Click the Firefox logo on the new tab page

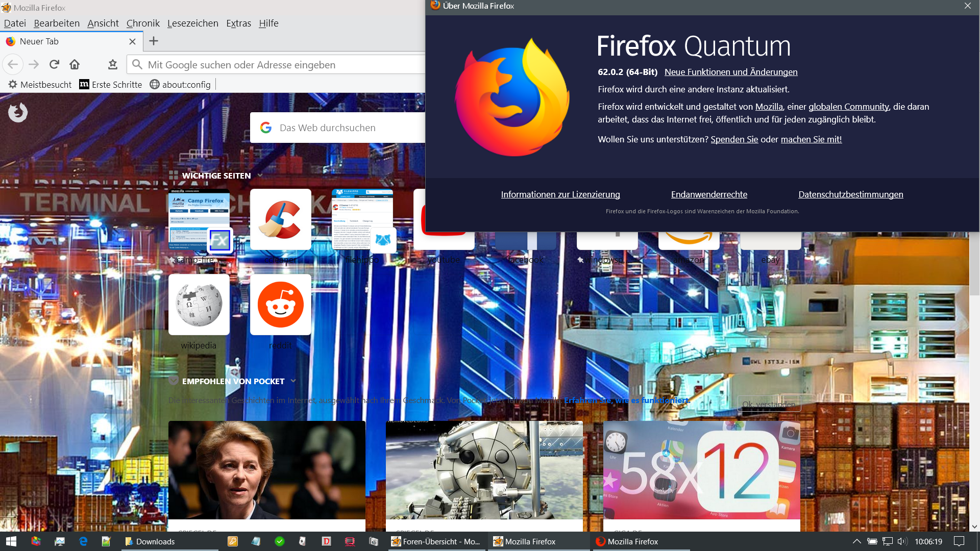[x=18, y=112]
